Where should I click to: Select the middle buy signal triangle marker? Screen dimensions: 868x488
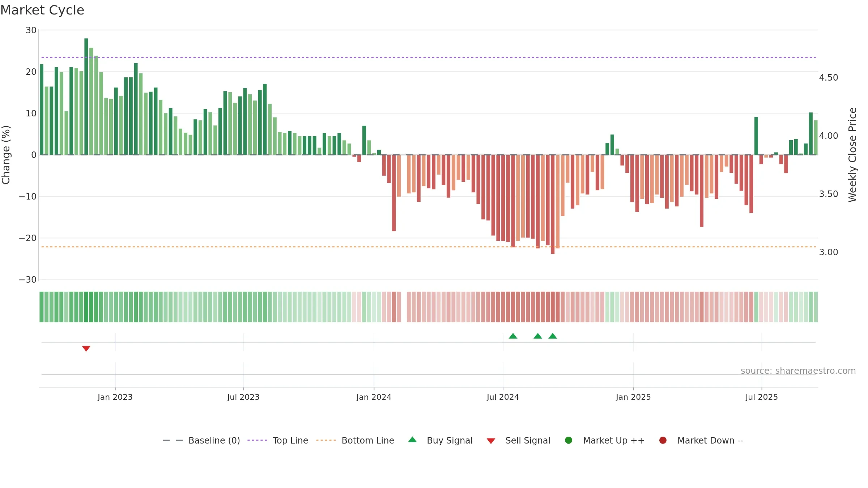538,336
